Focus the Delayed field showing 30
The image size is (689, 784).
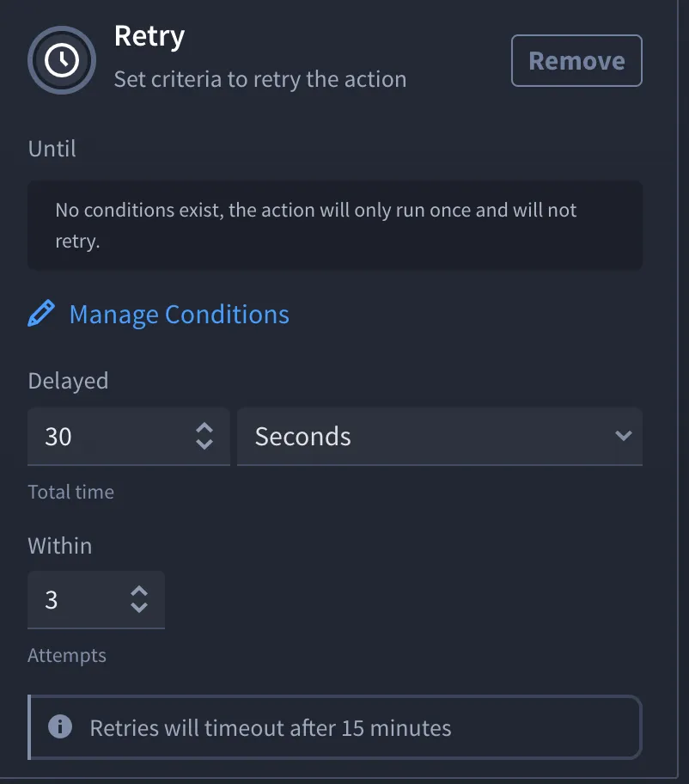pos(129,437)
